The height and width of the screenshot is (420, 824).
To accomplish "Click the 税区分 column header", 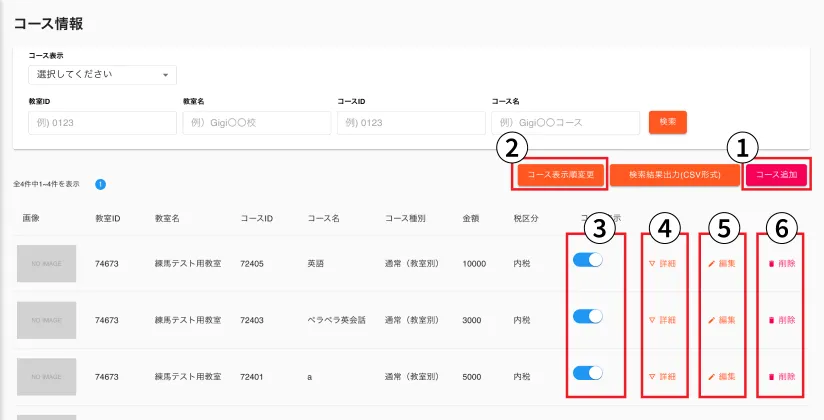I will click(x=526, y=218).
